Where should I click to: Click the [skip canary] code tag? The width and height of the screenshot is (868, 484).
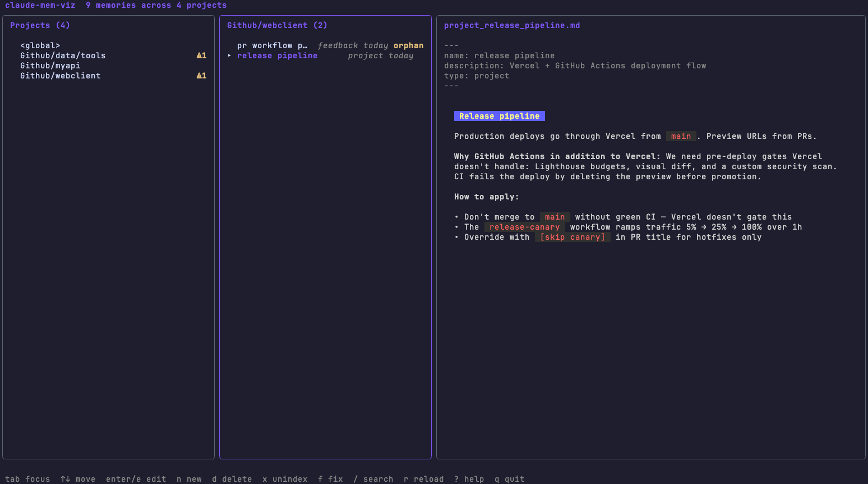(x=572, y=237)
